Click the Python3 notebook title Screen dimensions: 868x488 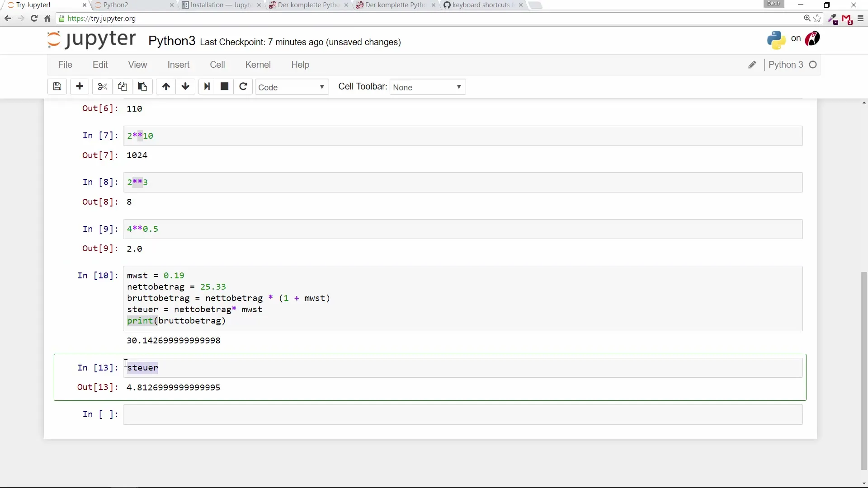[172, 41]
